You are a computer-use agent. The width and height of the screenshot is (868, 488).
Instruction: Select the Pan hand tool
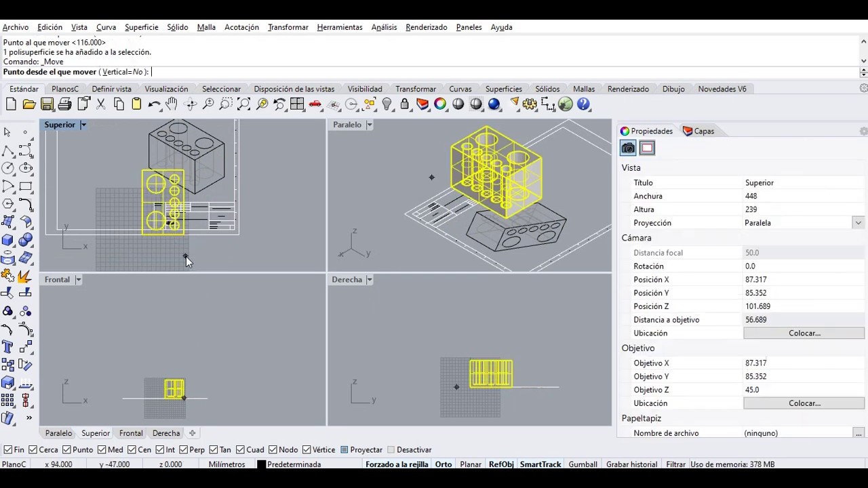tap(172, 104)
